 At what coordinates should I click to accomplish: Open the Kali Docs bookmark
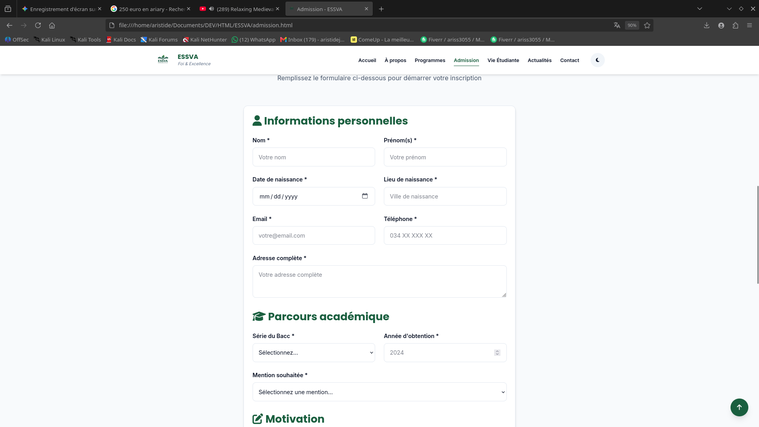(x=121, y=40)
